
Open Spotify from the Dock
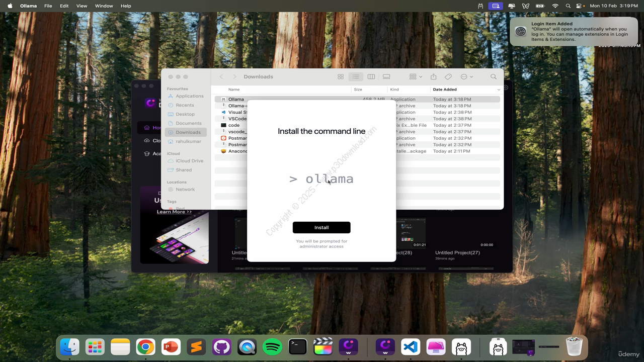tap(272, 347)
